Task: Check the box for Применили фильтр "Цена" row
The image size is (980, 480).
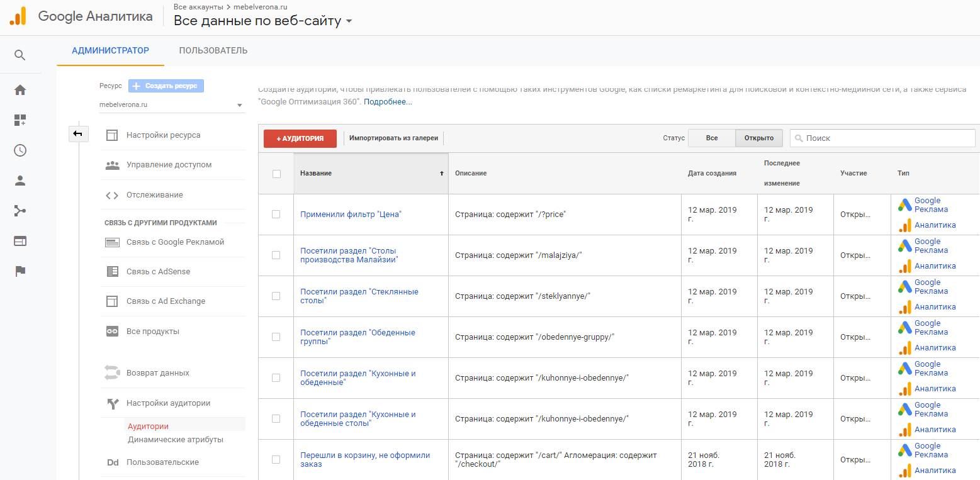Action: point(276,215)
